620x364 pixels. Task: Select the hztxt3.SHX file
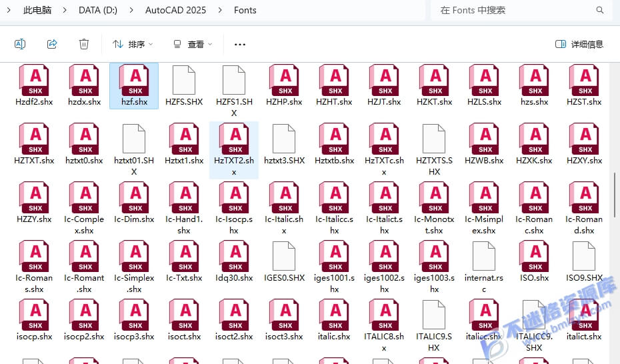point(284,144)
